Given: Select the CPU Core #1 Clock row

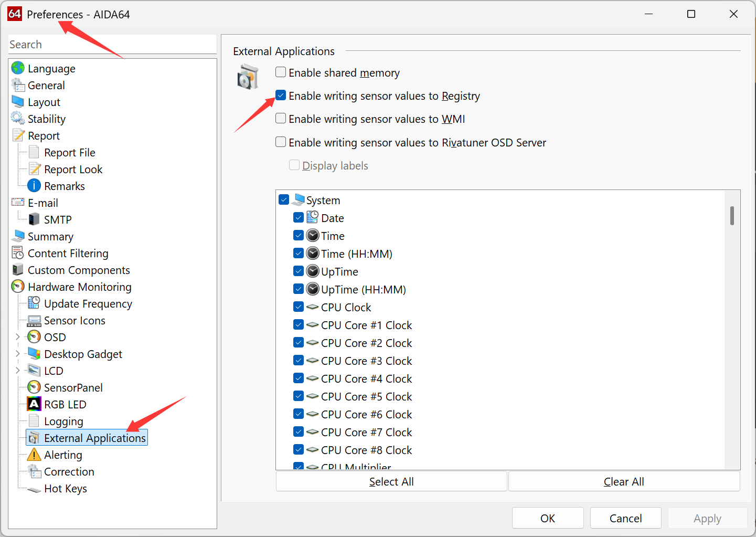Looking at the screenshot, I should 366,325.
